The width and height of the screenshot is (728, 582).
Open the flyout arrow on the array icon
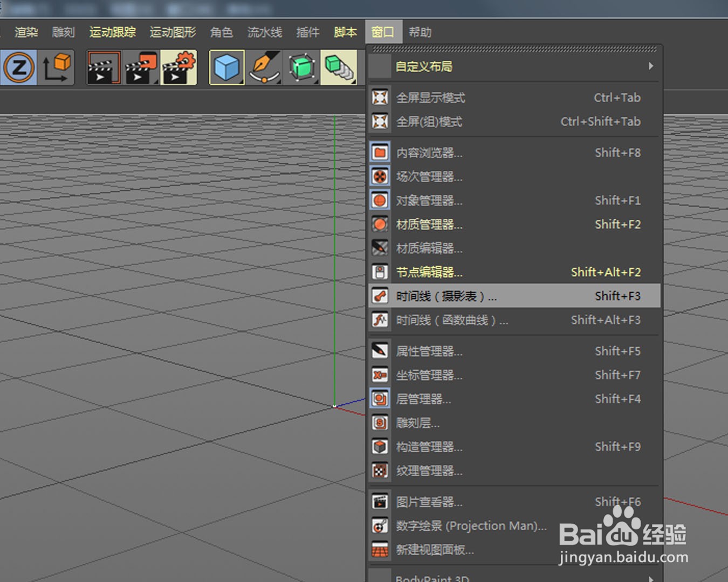[x=353, y=81]
